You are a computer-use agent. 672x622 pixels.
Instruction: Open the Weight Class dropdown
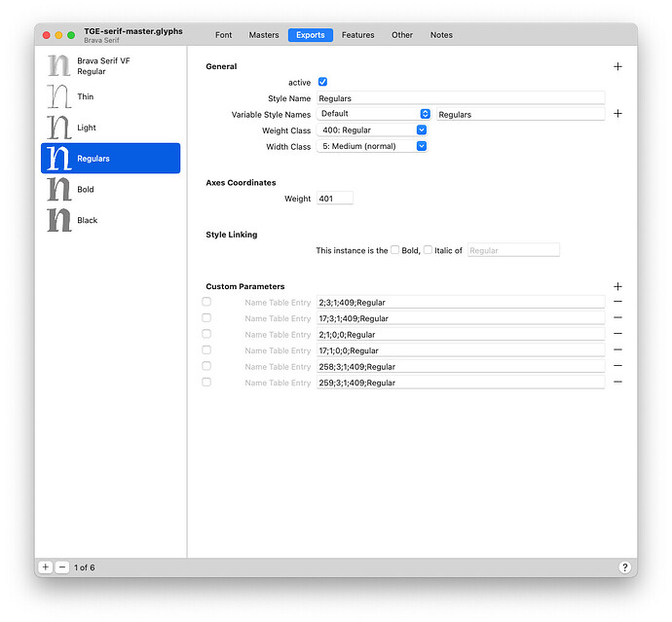point(372,130)
